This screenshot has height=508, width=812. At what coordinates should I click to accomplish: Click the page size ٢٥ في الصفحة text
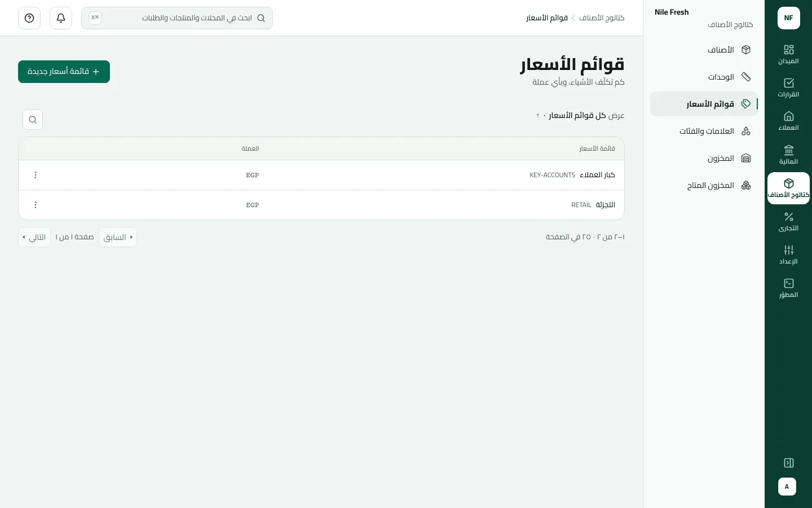click(568, 237)
